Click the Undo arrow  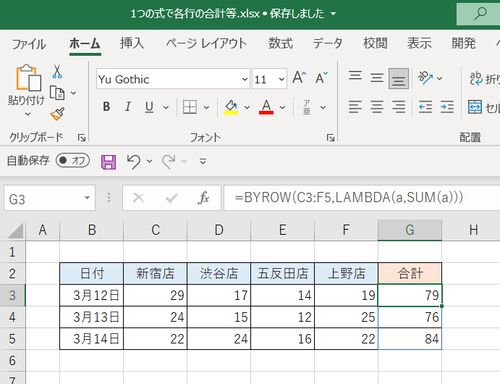pos(134,162)
